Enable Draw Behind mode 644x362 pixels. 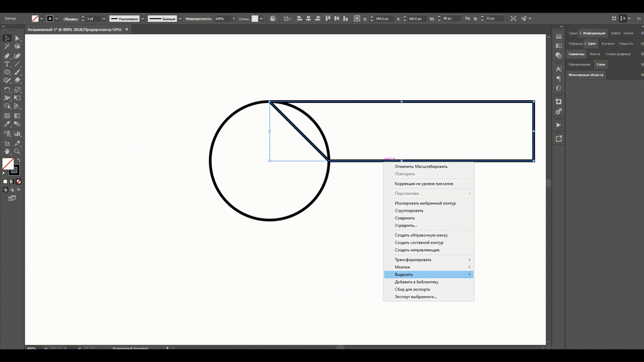pyautogui.click(x=12, y=189)
